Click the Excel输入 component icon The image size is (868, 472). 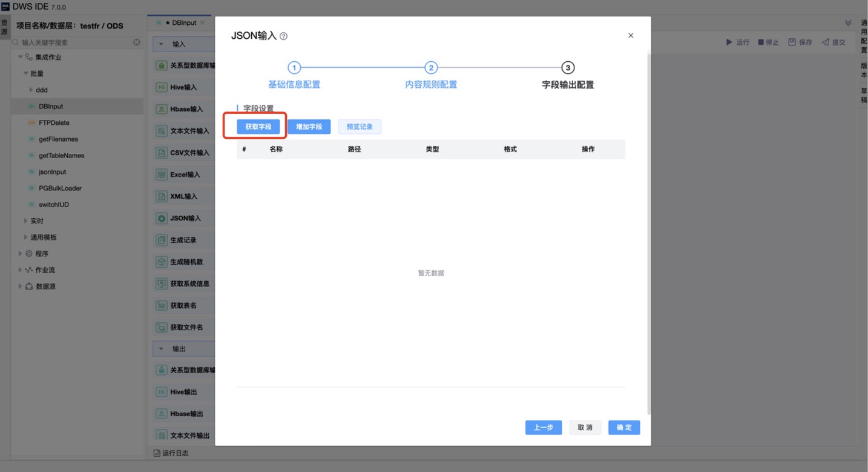pyautogui.click(x=162, y=175)
